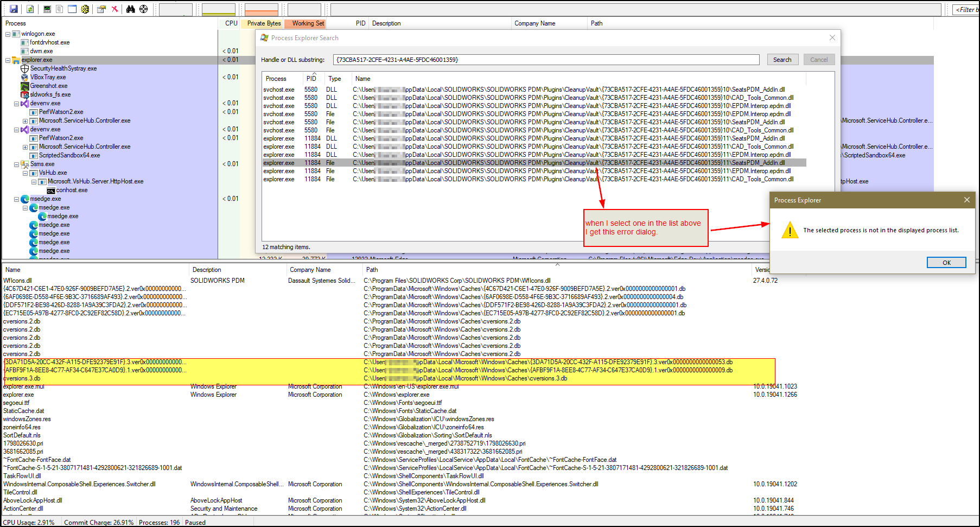Click CPU Usage 2.91% in status bar
980x527 pixels.
point(29,523)
